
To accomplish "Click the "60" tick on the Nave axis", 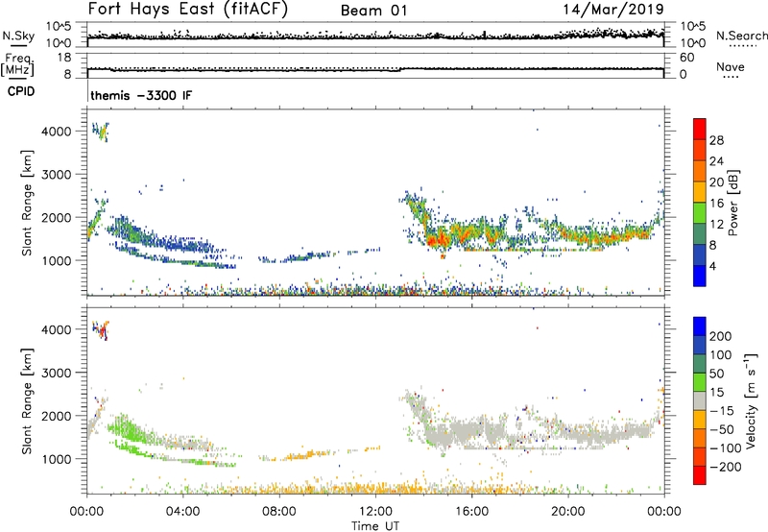I will (687, 58).
